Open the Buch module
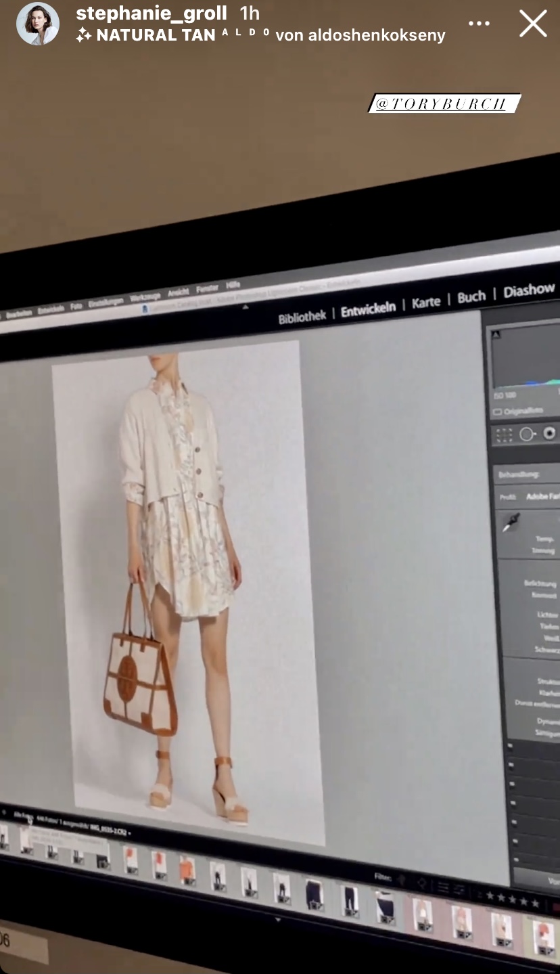Screen dimensions: 560x974 click(471, 297)
